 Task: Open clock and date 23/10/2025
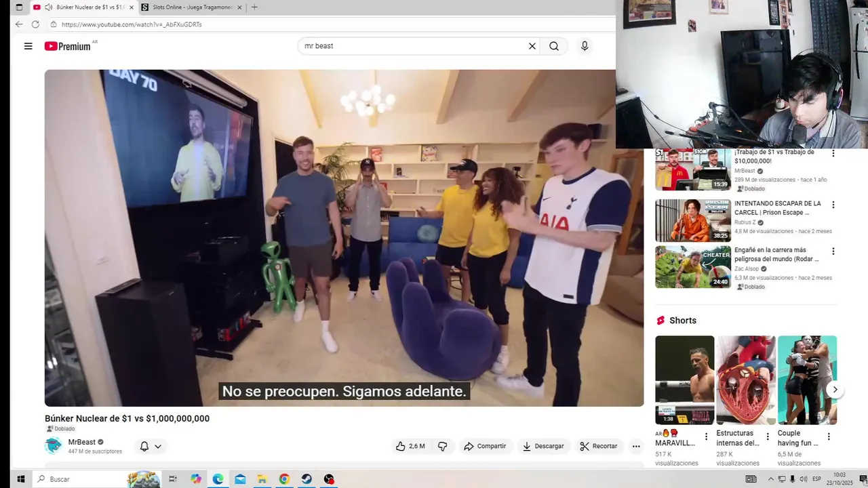[x=840, y=479]
